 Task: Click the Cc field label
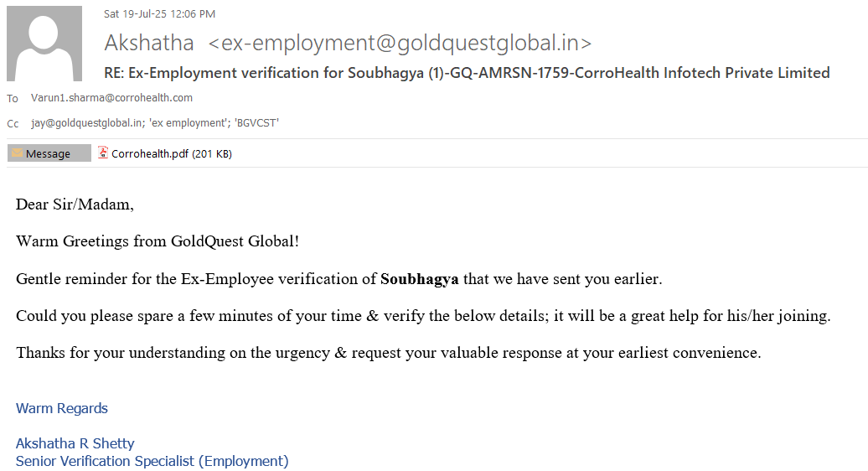point(13,124)
